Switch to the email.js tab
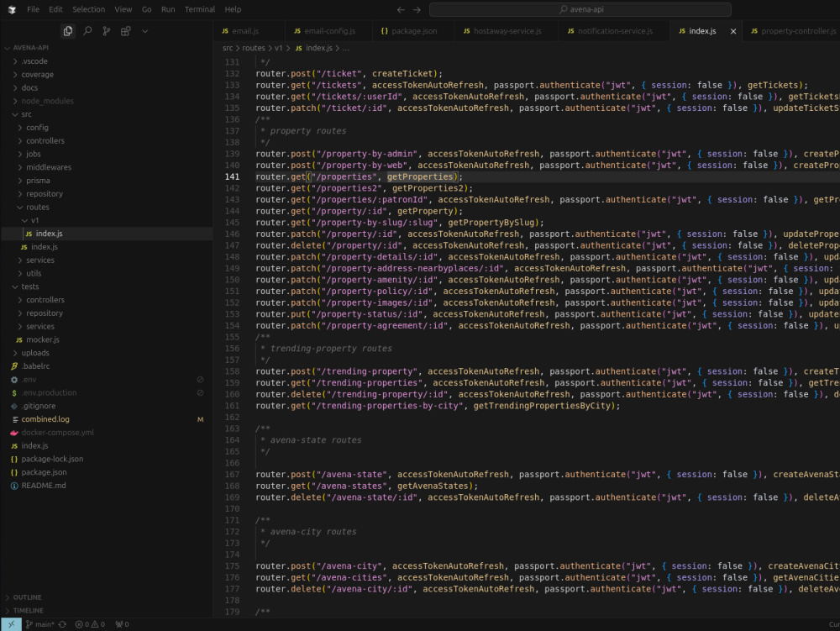 (245, 31)
